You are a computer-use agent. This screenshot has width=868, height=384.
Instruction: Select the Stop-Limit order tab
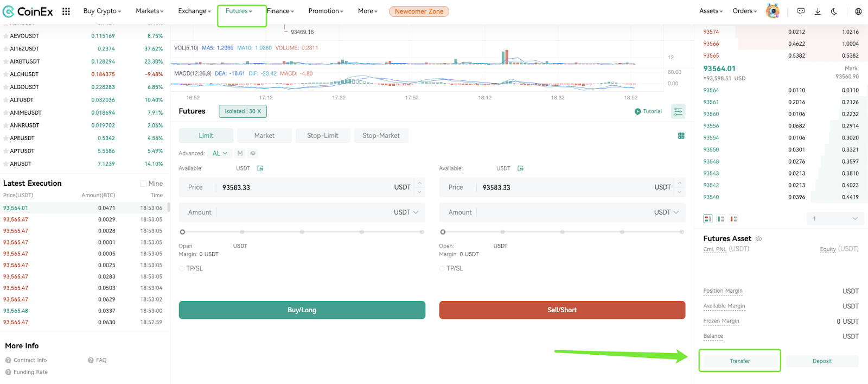coord(323,136)
